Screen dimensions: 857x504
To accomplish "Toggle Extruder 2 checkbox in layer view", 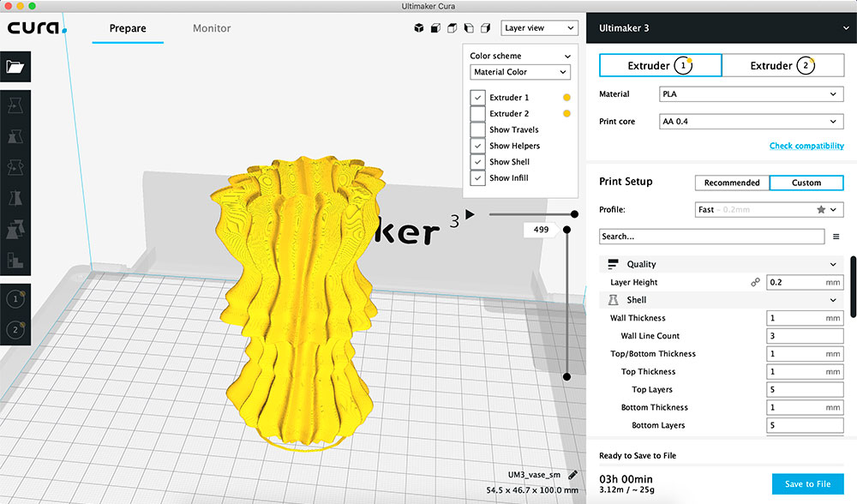I will point(477,114).
